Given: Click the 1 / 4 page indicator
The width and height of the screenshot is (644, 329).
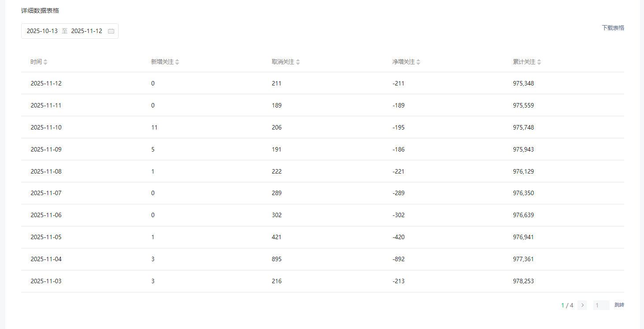Looking at the screenshot, I should [567, 305].
